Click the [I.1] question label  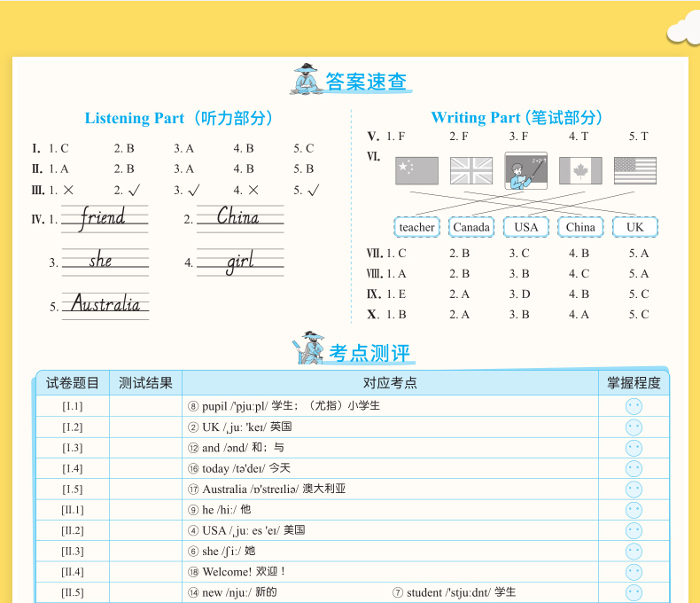[73, 406]
